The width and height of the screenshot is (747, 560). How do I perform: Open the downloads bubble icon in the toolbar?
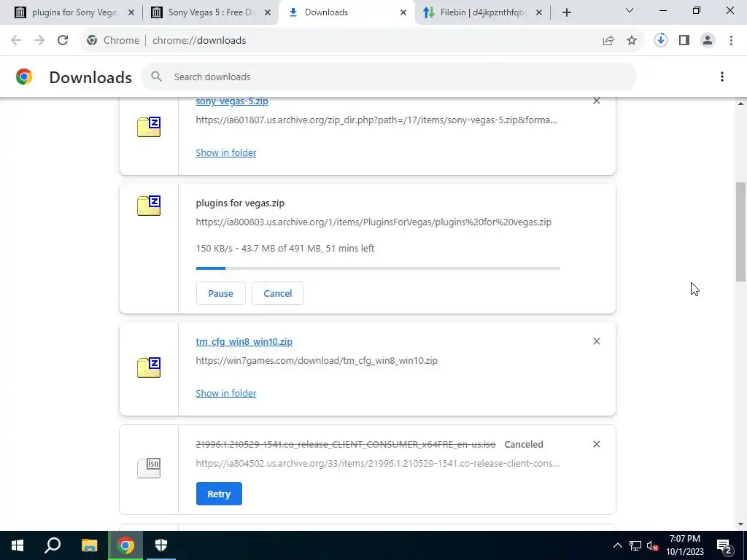click(660, 41)
